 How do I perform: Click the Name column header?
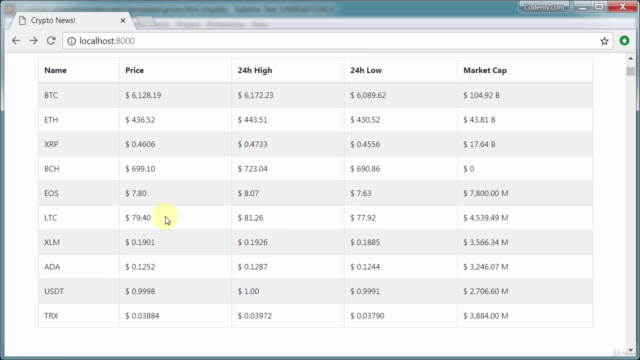tap(56, 70)
